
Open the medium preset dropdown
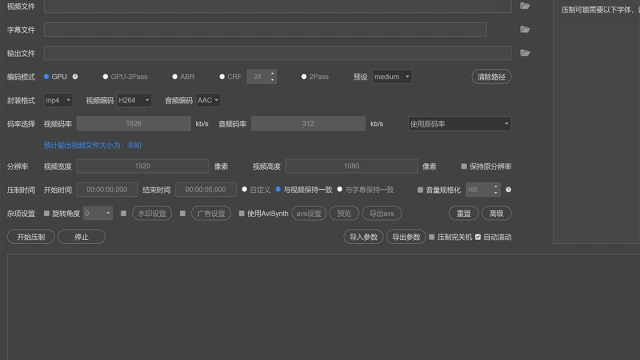(392, 77)
